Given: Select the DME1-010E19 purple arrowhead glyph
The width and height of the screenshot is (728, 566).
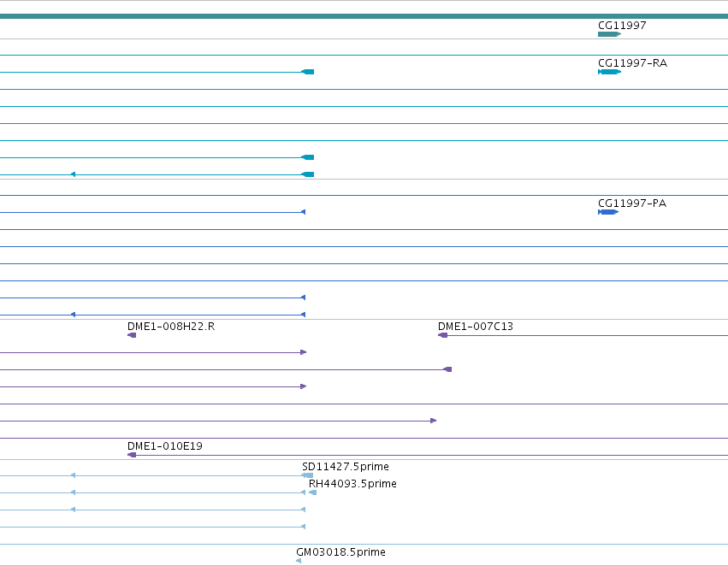Looking at the screenshot, I should point(132,455).
